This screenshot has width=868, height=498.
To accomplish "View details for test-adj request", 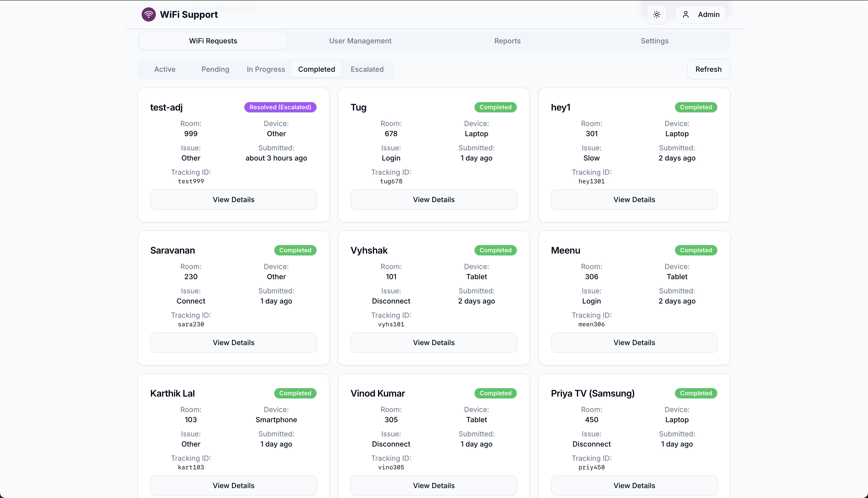I will click(x=233, y=199).
